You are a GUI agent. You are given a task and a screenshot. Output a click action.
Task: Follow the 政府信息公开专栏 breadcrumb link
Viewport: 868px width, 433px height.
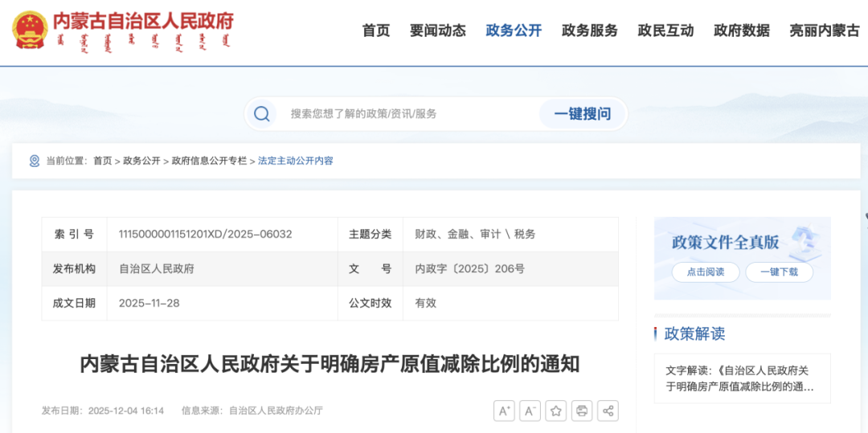(209, 161)
